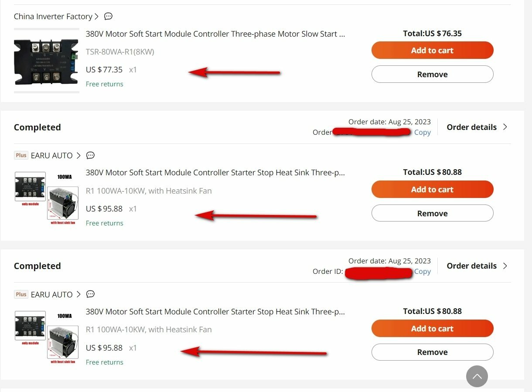Expand China Inverter Factory store chevron

pyautogui.click(x=96, y=17)
